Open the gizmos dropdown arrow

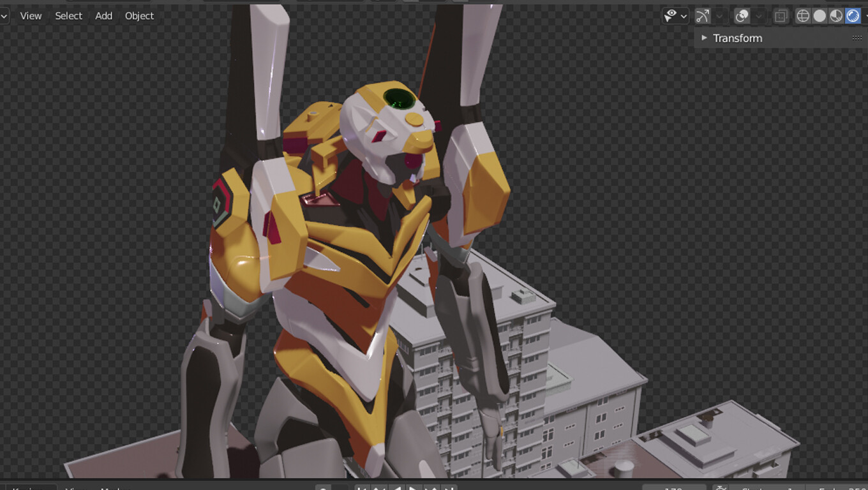pos(719,16)
